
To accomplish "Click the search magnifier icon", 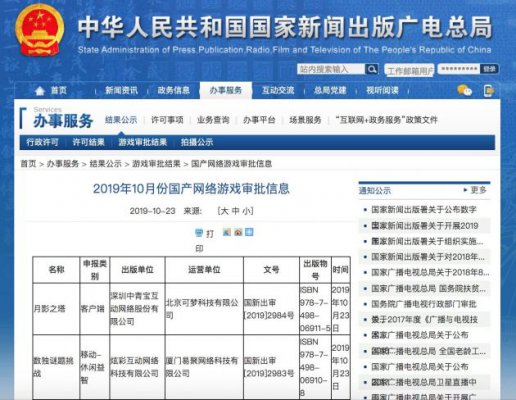I will (371, 69).
